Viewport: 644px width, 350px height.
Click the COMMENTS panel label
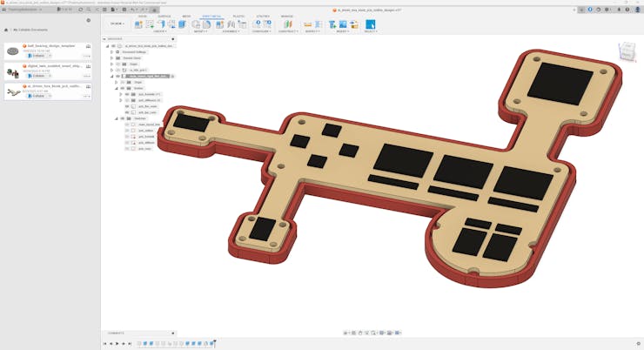pos(116,333)
